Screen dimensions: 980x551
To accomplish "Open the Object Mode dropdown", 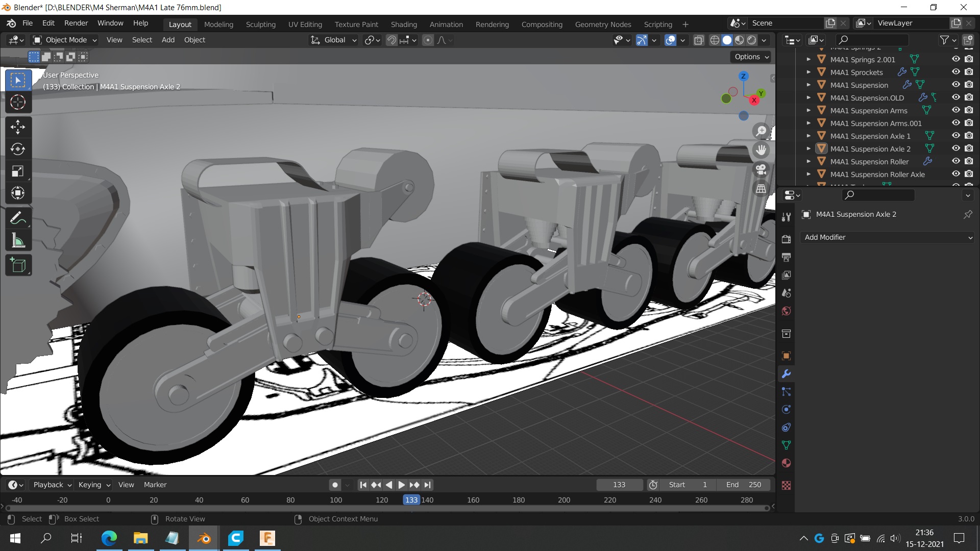I will pyautogui.click(x=65, y=40).
